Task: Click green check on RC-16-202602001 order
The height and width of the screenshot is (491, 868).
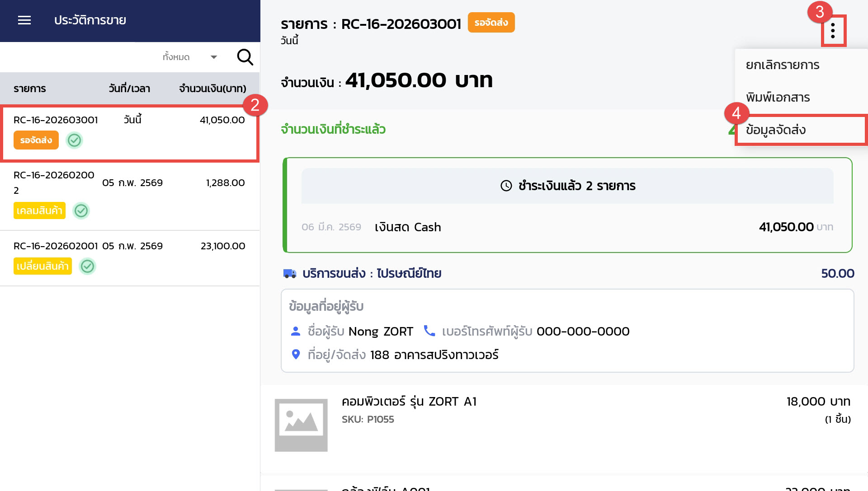Action: (x=88, y=267)
